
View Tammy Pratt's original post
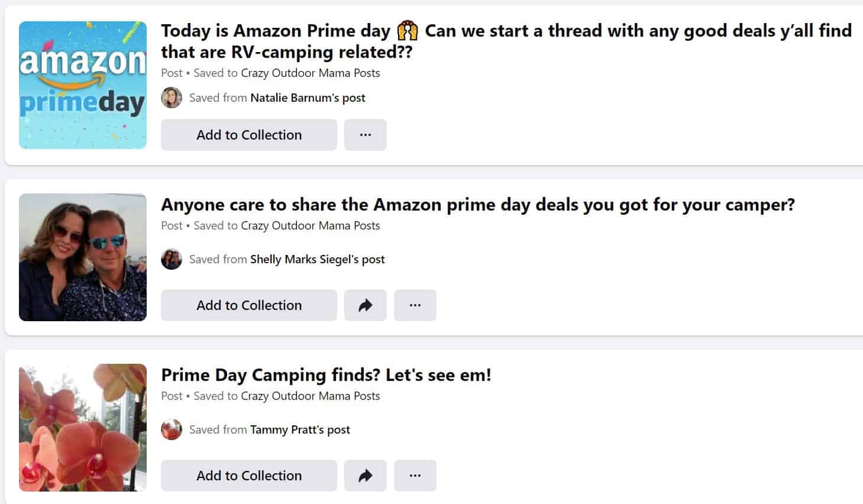[300, 429]
